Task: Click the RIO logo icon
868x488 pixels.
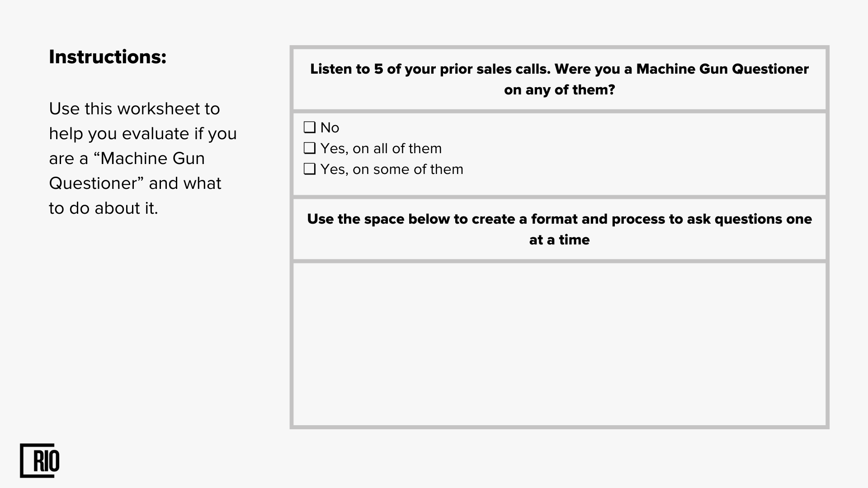Action: pos(40,460)
